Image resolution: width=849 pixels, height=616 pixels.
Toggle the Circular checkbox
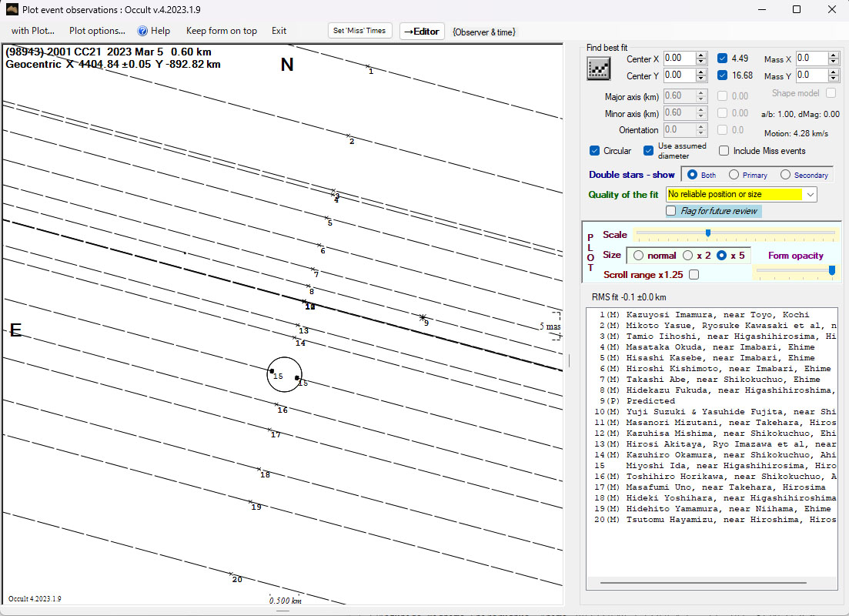[x=595, y=151]
